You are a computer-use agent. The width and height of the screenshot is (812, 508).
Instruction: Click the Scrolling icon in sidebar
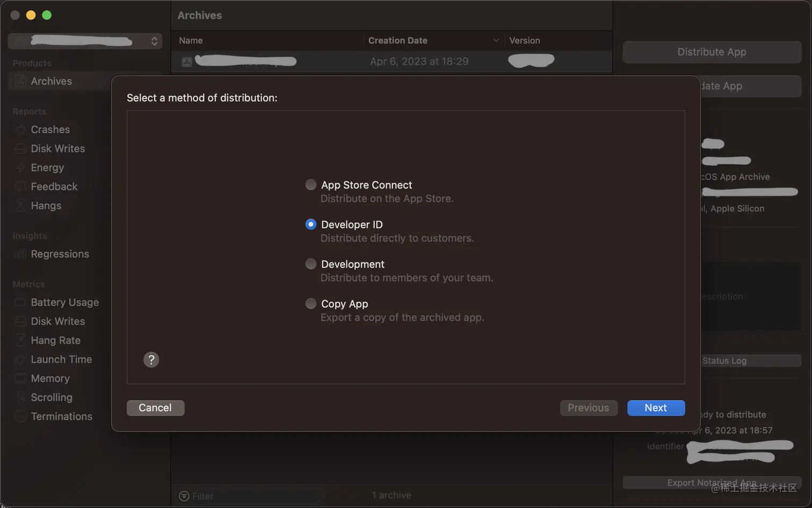click(x=20, y=397)
